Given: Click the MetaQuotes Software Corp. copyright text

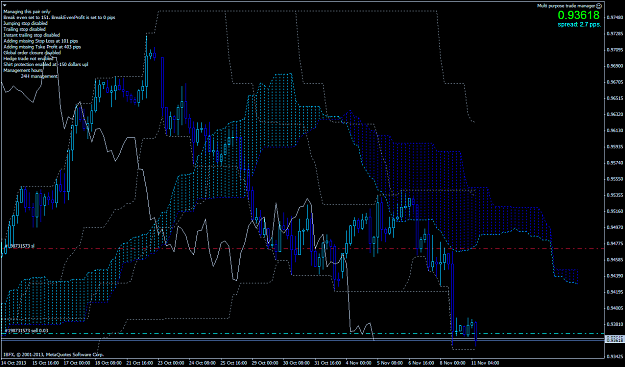Looking at the screenshot, I should (x=53, y=354).
